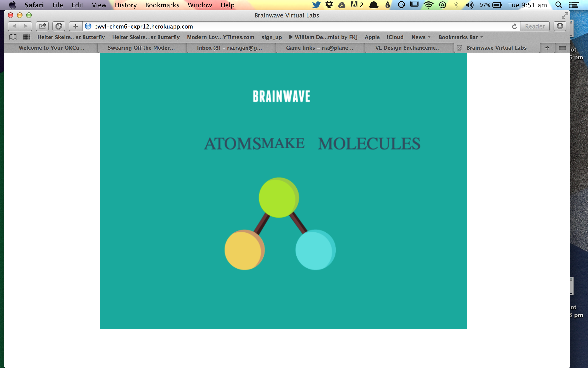Viewport: 588px width, 368px height.
Task: Click the MOLECULES heading text
Action: pos(369,144)
